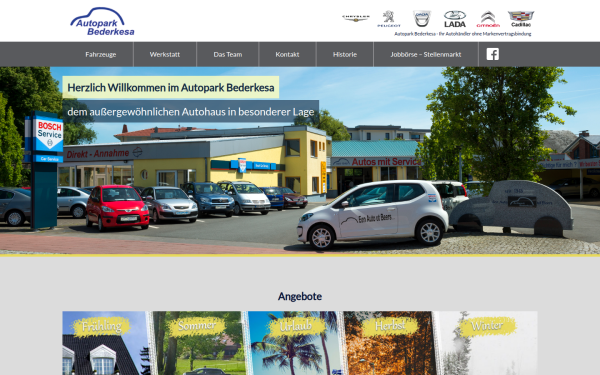Viewport: 600px width, 375px height.
Task: Click the Angebote section heading
Action: click(300, 296)
